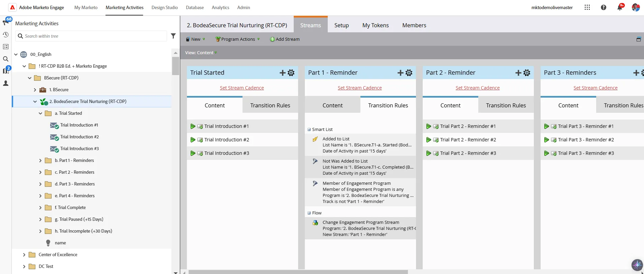Expand the Center of Excellence folder

[24, 255]
